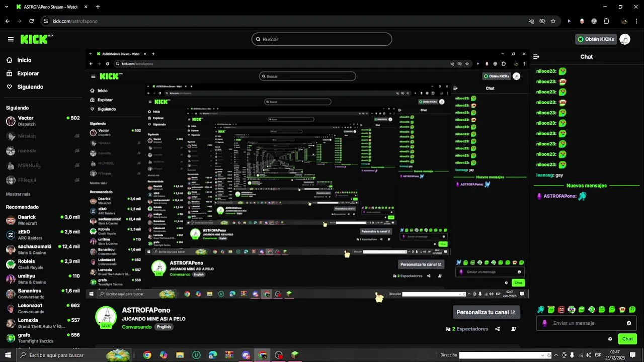644x362 pixels.
Task: Open recommended channel Robleis
Action: click(43, 264)
